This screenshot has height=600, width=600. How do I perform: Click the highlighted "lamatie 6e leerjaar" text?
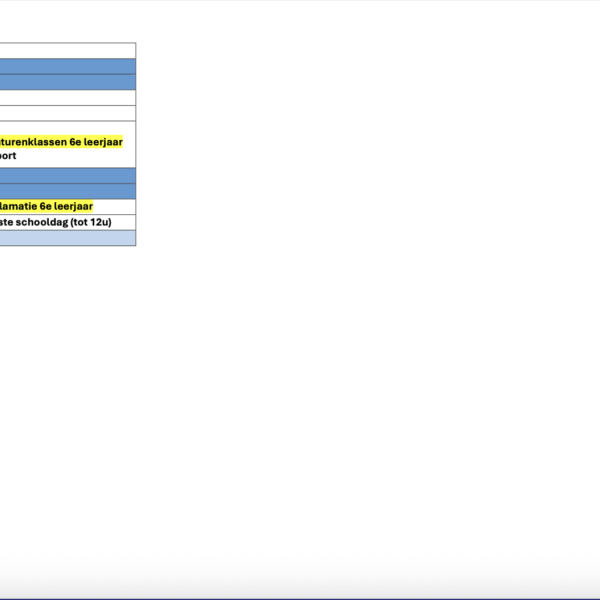50,206
